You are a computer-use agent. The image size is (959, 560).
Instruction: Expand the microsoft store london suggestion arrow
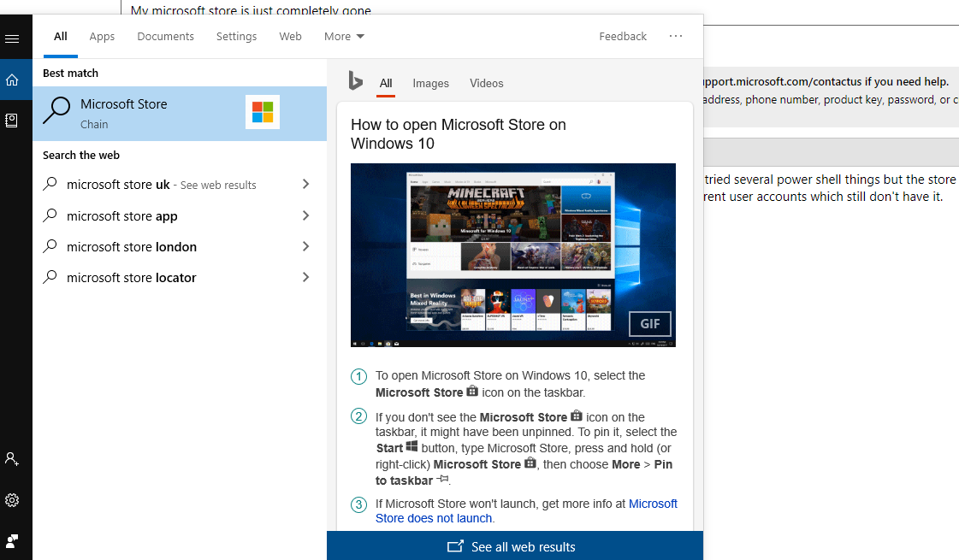[x=305, y=245]
